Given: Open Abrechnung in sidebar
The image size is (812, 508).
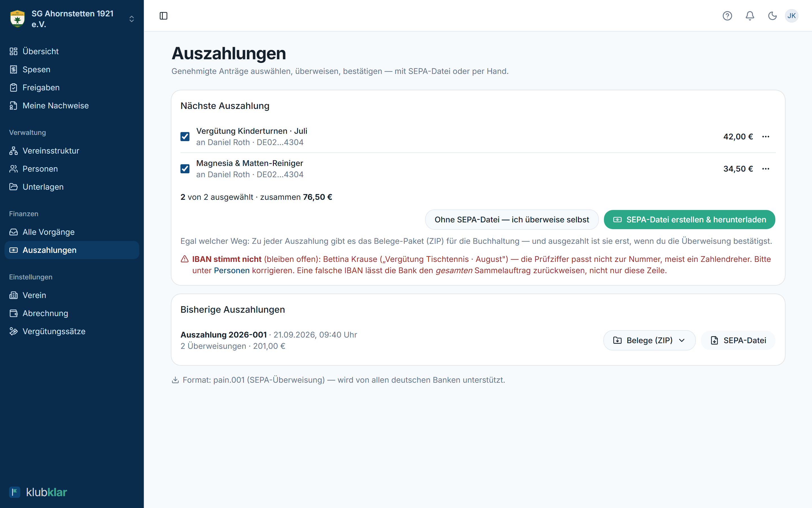Looking at the screenshot, I should coord(72,313).
